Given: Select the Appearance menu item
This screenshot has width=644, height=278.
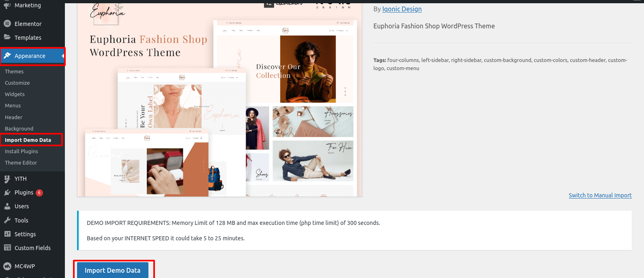Looking at the screenshot, I should click(32, 56).
